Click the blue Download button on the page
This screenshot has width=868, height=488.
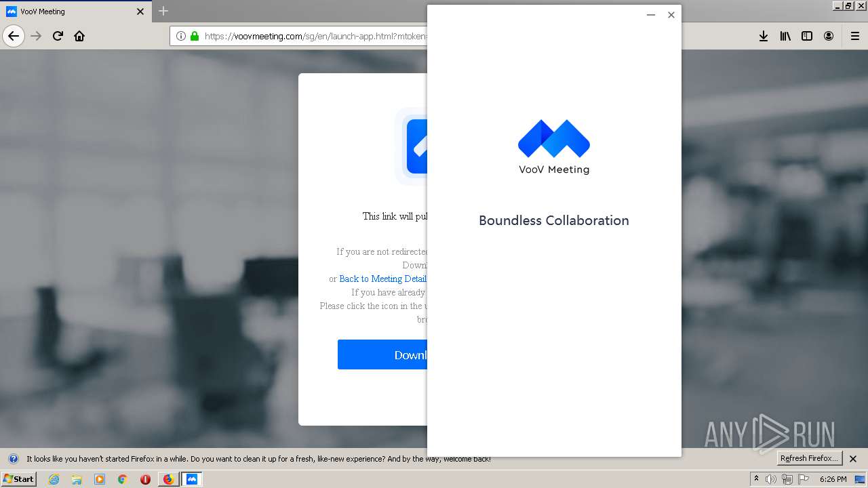[x=382, y=354]
